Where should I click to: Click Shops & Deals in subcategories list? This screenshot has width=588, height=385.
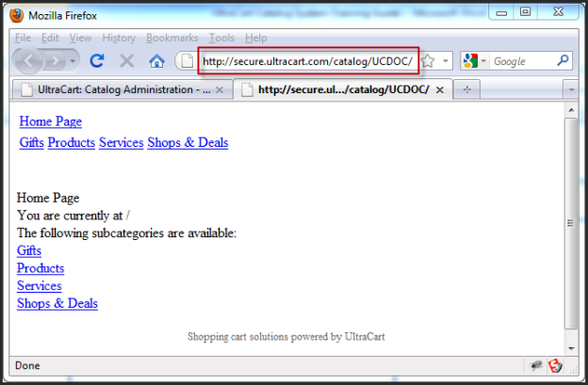tap(57, 303)
